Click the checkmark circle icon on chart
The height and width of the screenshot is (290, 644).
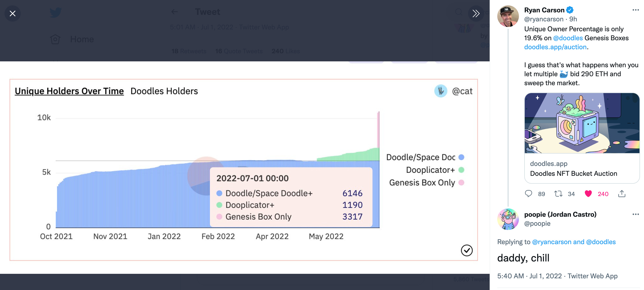[466, 250]
